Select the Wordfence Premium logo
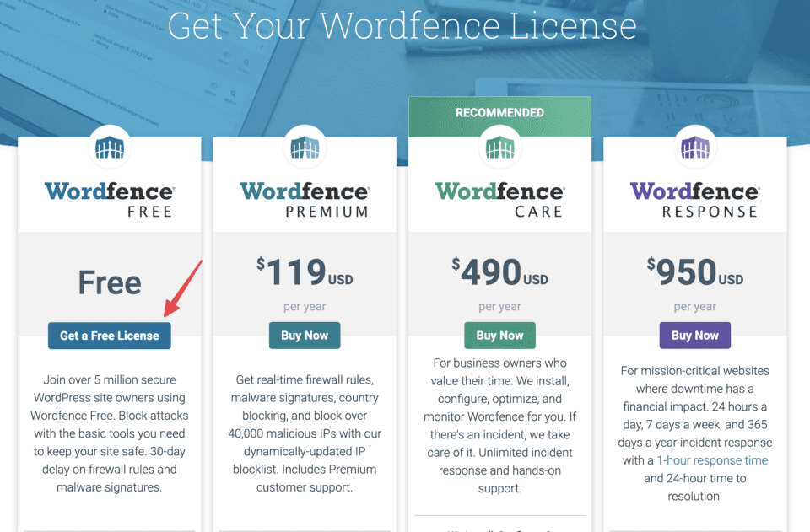 click(x=305, y=199)
